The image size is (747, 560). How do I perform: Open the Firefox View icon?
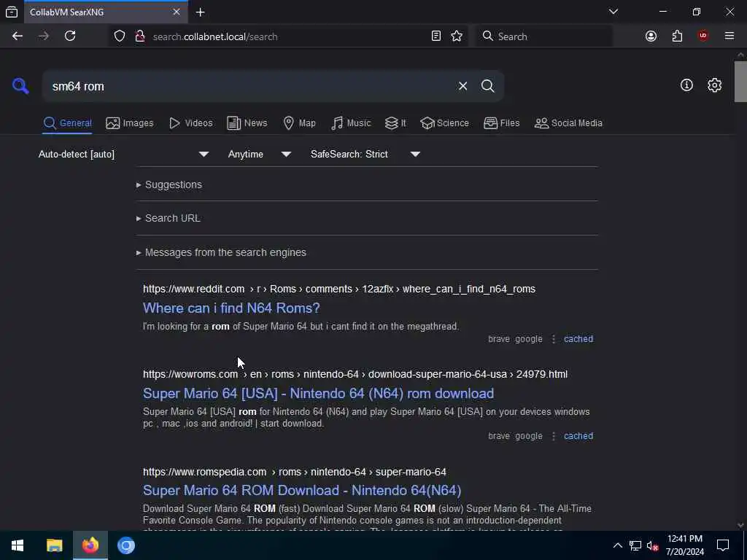click(12, 12)
